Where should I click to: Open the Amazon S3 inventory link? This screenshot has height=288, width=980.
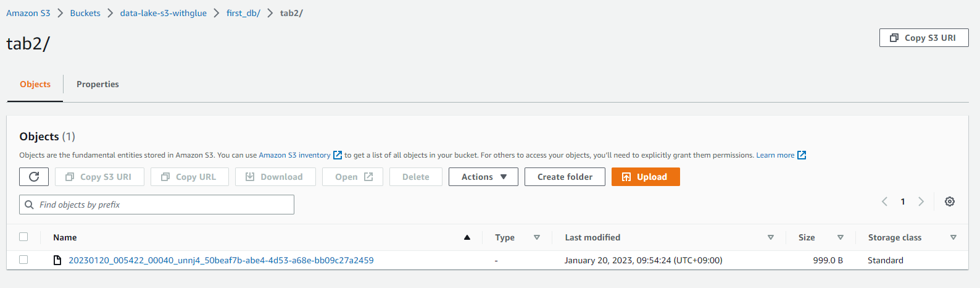(x=294, y=155)
